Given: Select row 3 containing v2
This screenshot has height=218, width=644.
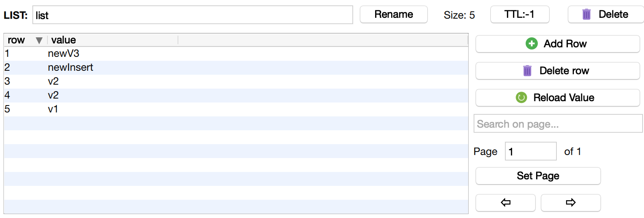Looking at the screenshot, I should pos(54,82).
